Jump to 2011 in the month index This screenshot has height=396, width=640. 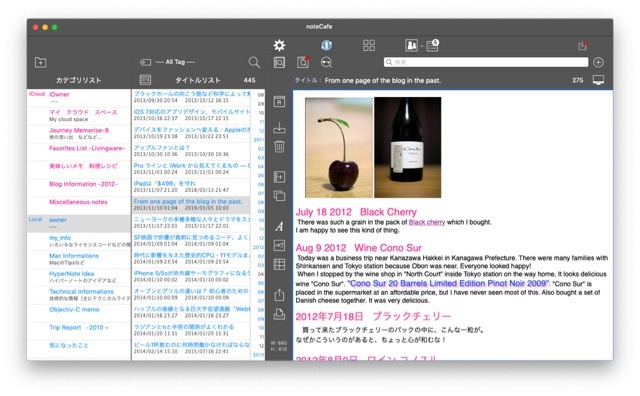(259, 140)
